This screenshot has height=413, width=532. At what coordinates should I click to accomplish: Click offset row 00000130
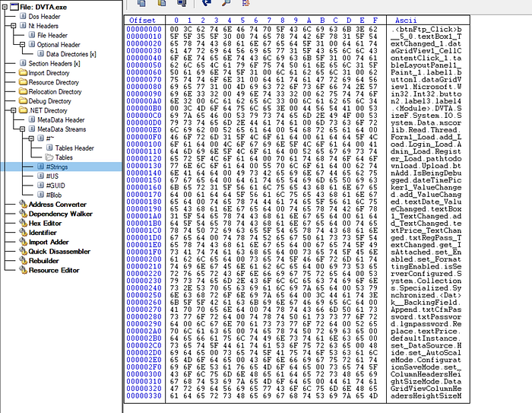click(x=144, y=166)
